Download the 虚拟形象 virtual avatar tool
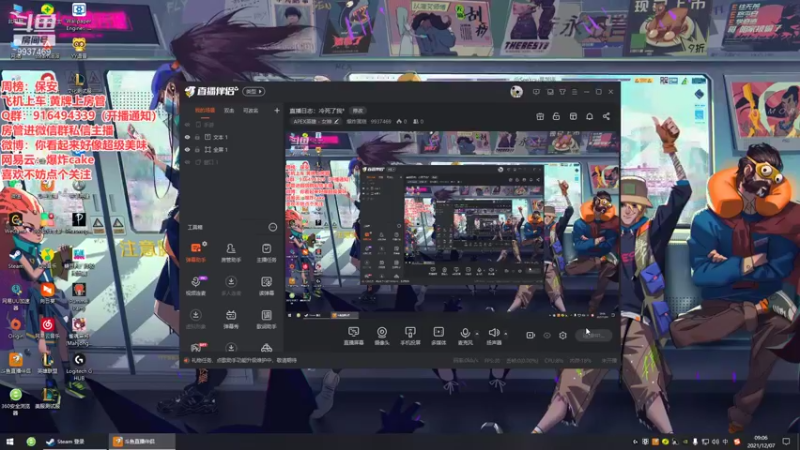 [x=195, y=319]
